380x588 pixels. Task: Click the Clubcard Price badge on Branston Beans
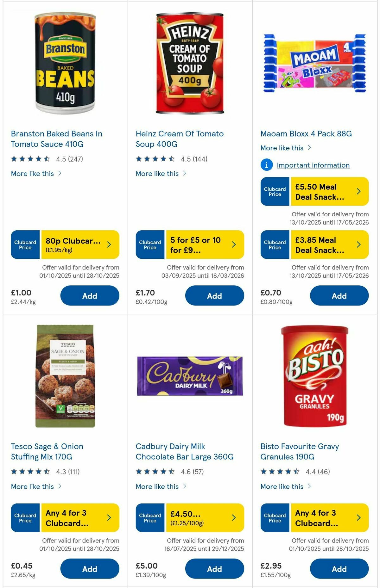pyautogui.click(x=25, y=244)
